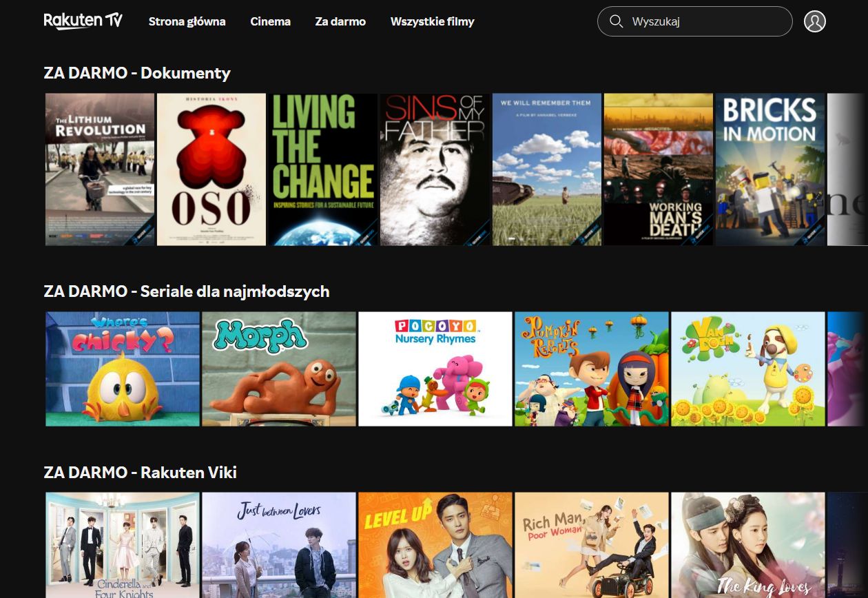The height and width of the screenshot is (598, 868).
Task: Open Where's Chicky? series tile
Action: coord(123,369)
